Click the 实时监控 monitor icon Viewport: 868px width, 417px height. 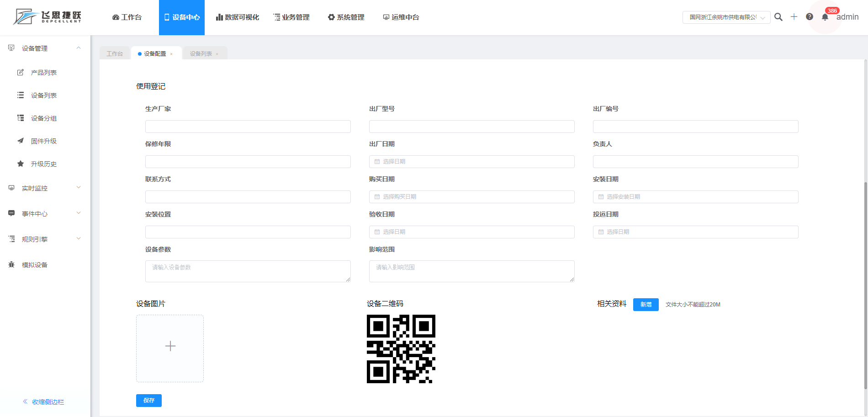11,188
